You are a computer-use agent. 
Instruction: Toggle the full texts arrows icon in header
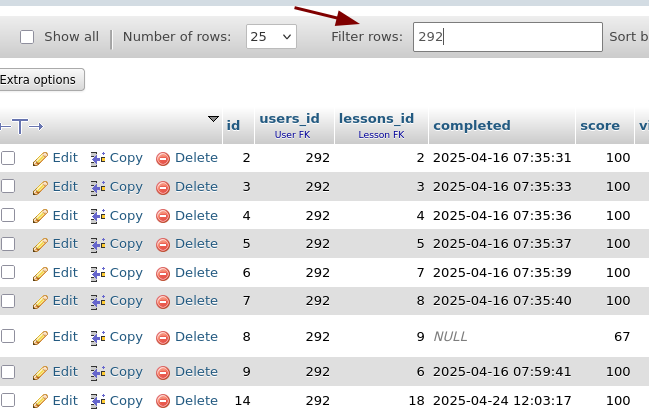pyautogui.click(x=22, y=126)
